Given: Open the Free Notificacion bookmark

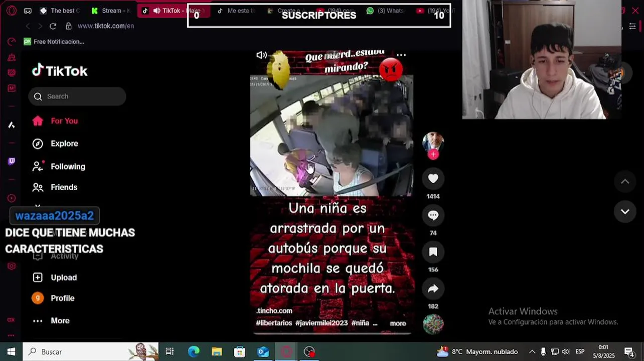Looking at the screenshot, I should coord(54,42).
